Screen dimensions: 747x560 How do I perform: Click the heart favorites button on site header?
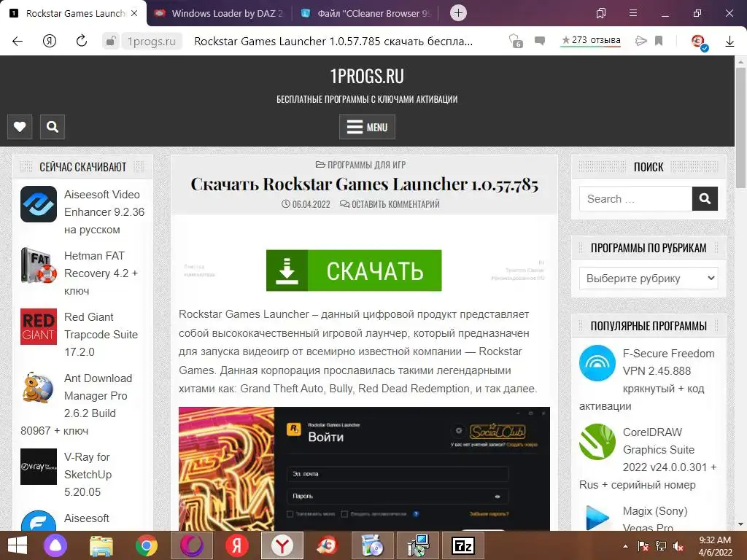pos(20,127)
